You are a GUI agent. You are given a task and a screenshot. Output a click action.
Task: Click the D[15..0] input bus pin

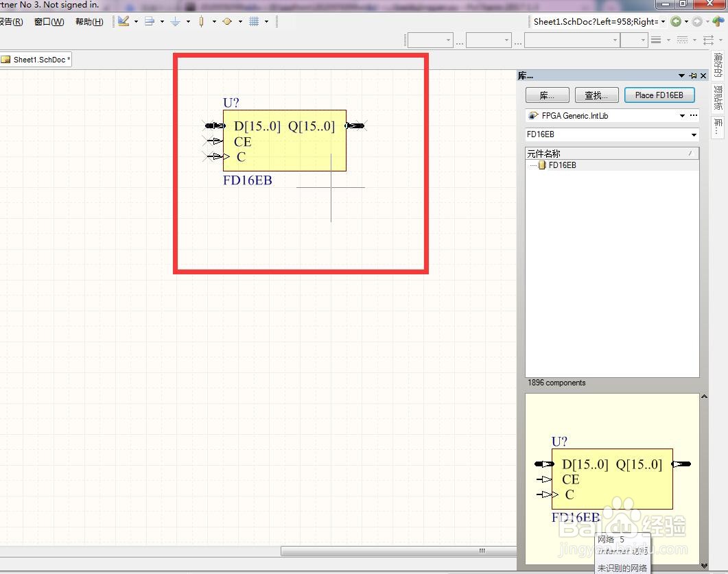(215, 125)
